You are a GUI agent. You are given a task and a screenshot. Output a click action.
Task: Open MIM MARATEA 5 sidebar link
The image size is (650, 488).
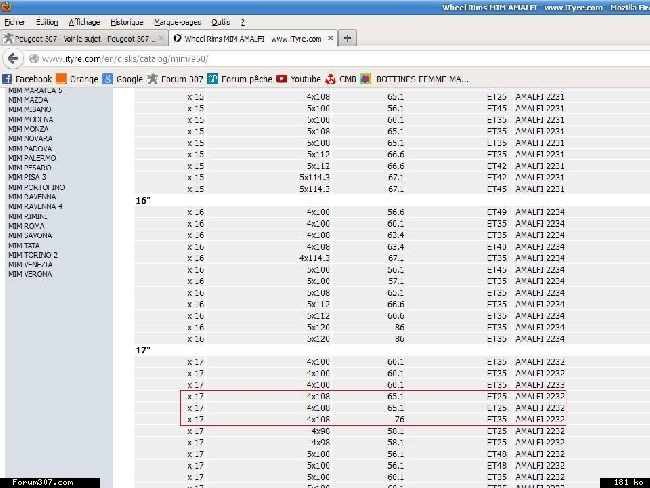coord(35,90)
